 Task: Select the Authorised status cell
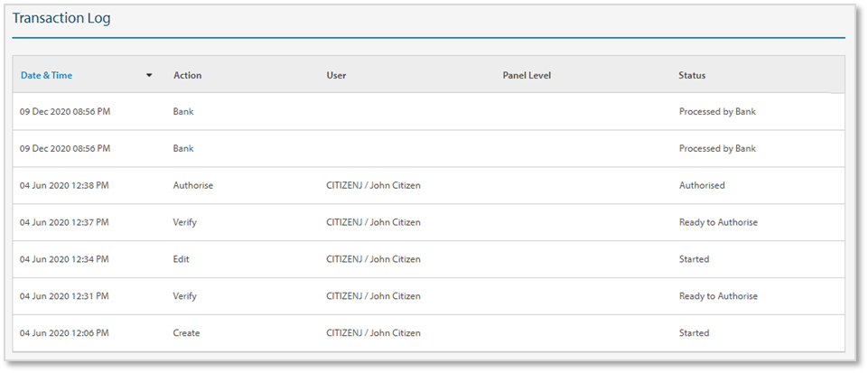click(702, 185)
